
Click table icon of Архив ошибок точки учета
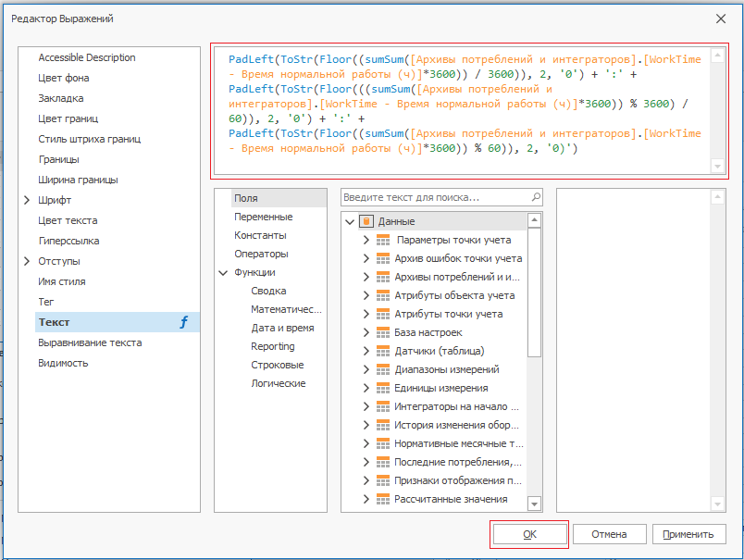tap(383, 258)
